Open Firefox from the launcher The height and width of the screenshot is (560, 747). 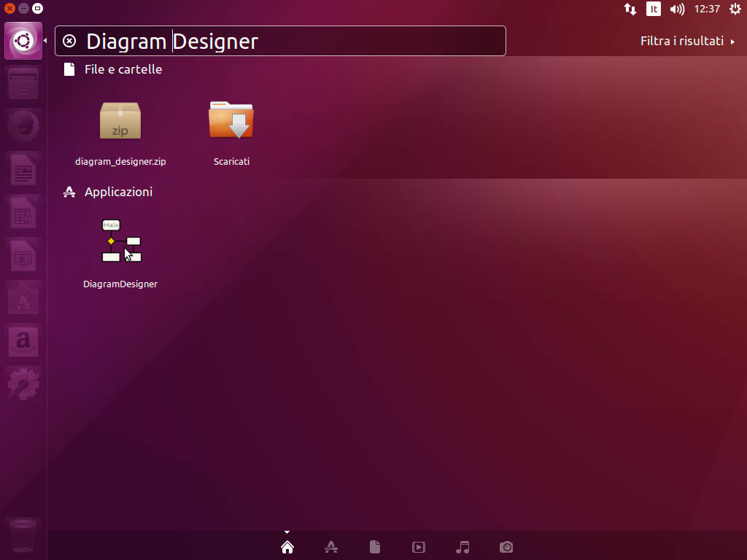[23, 127]
